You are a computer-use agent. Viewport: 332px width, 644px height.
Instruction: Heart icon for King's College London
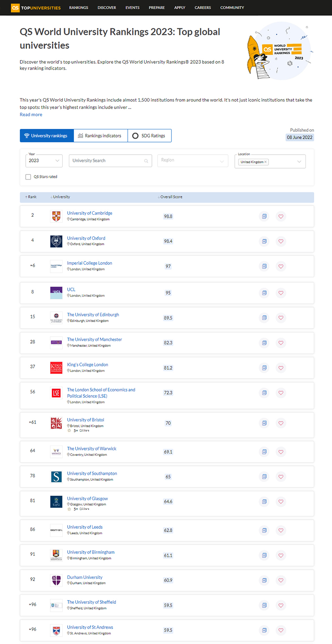click(281, 368)
